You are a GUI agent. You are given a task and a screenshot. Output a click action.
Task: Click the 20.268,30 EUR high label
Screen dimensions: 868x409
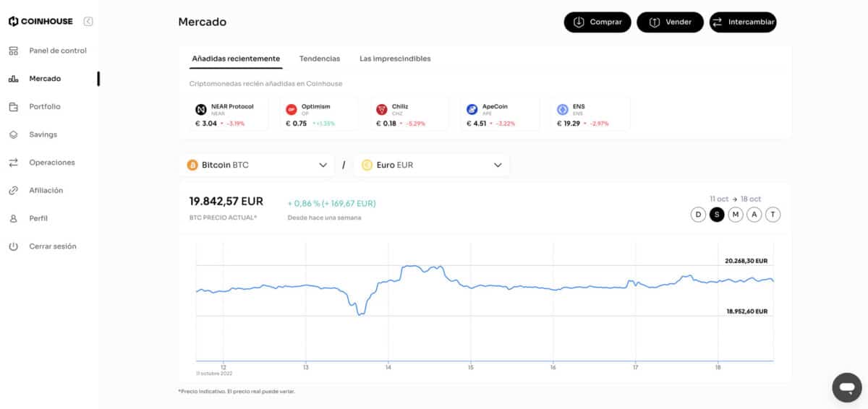pos(746,260)
